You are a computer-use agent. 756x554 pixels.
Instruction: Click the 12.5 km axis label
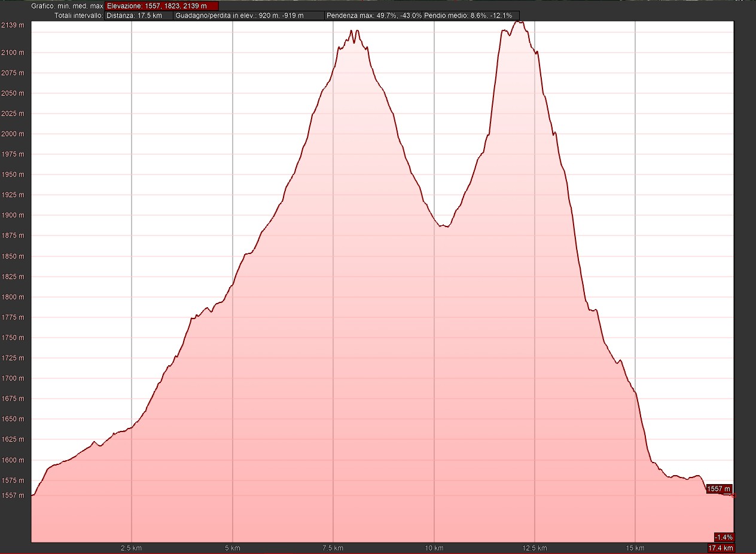coord(534,548)
